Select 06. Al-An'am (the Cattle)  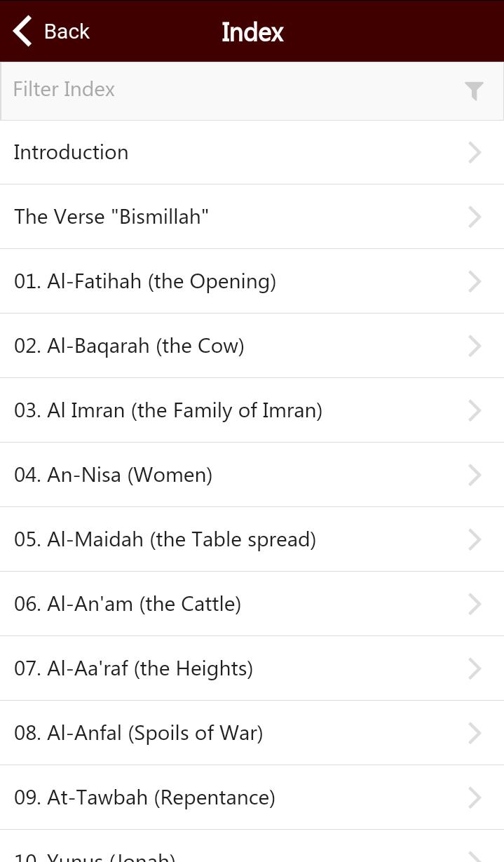click(x=128, y=604)
